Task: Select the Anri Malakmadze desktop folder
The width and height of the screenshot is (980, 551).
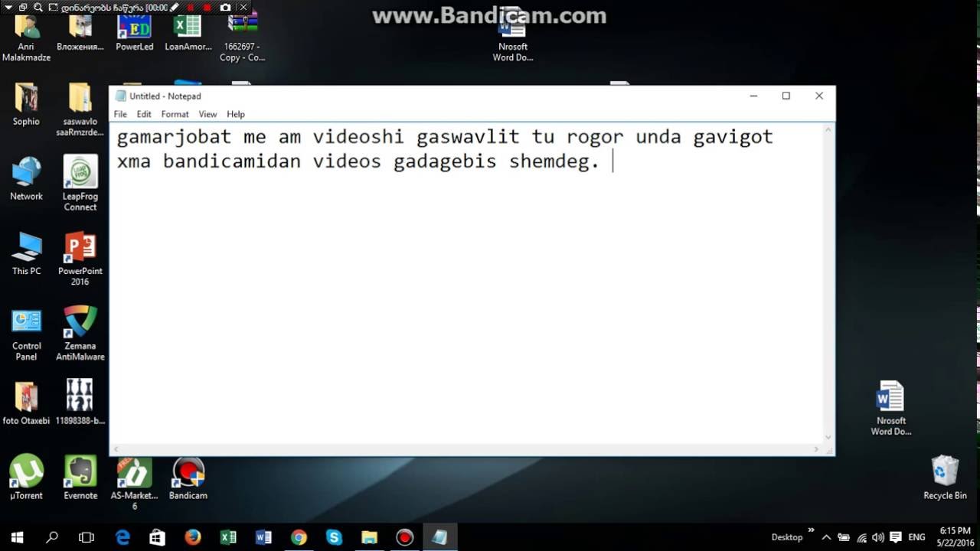Action: coord(26,37)
